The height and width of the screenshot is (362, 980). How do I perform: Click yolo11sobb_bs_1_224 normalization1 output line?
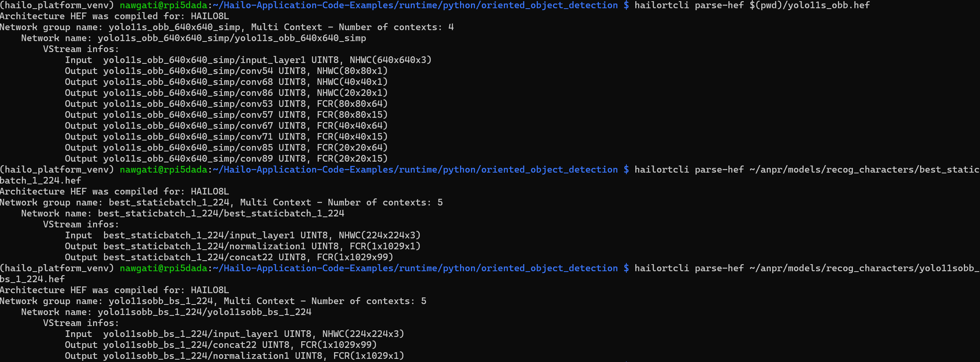click(234, 356)
